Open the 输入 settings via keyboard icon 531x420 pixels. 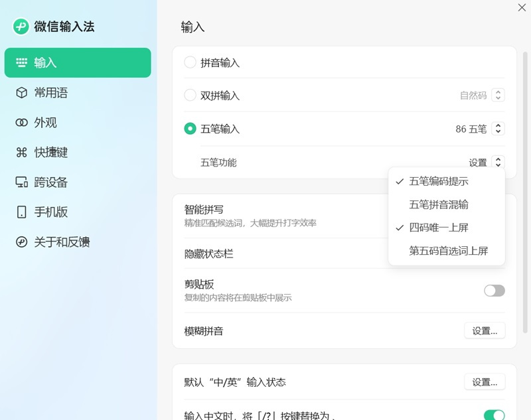coord(21,63)
